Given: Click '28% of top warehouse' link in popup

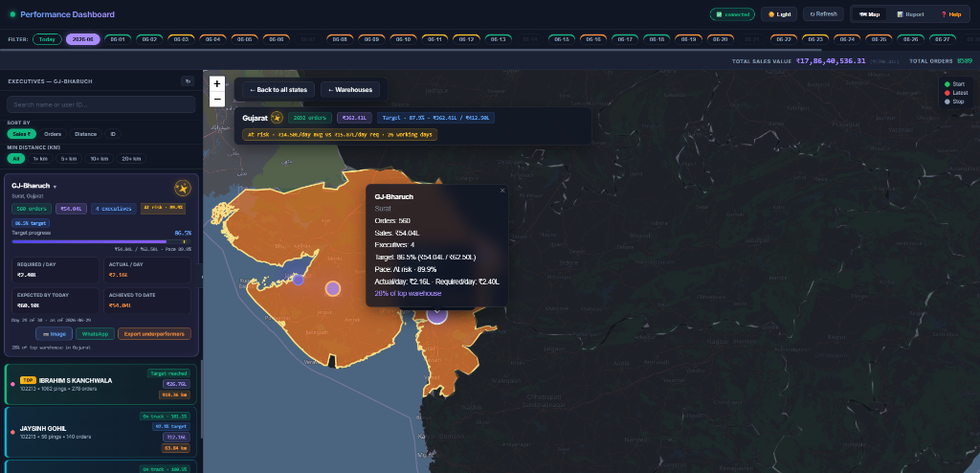Looking at the screenshot, I should (408, 293).
